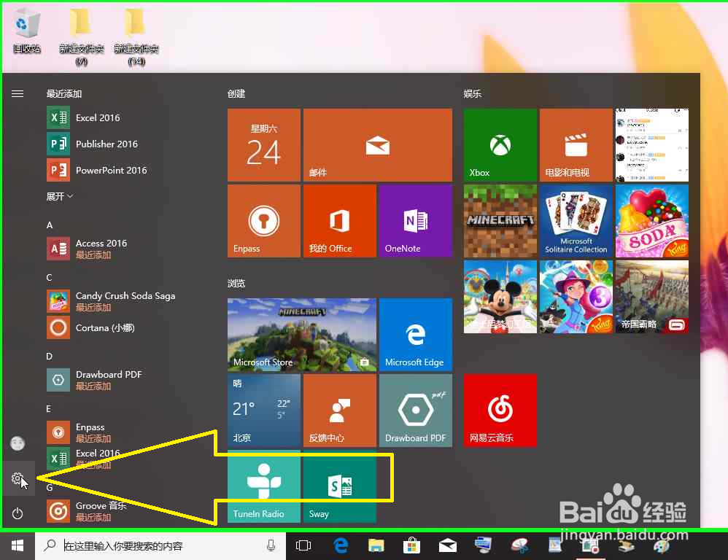Launch the TuneIn Radio tile
The width and height of the screenshot is (728, 560).
coord(264,486)
